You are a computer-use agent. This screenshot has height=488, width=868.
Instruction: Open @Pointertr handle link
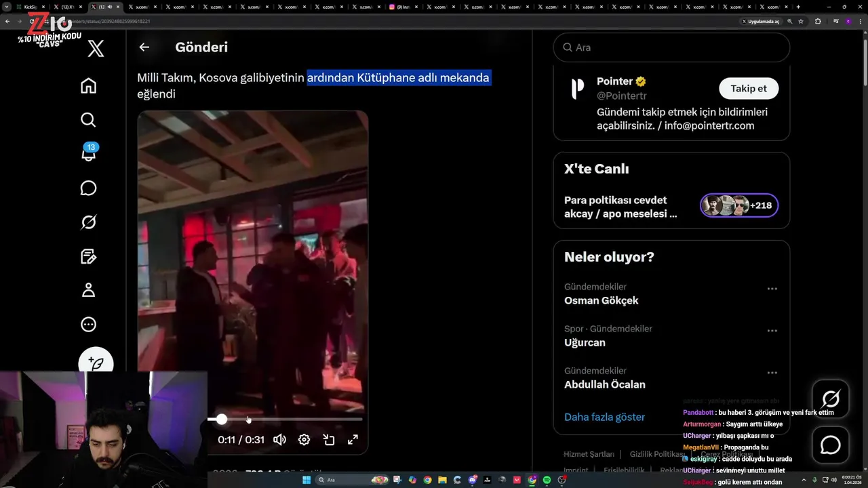622,96
